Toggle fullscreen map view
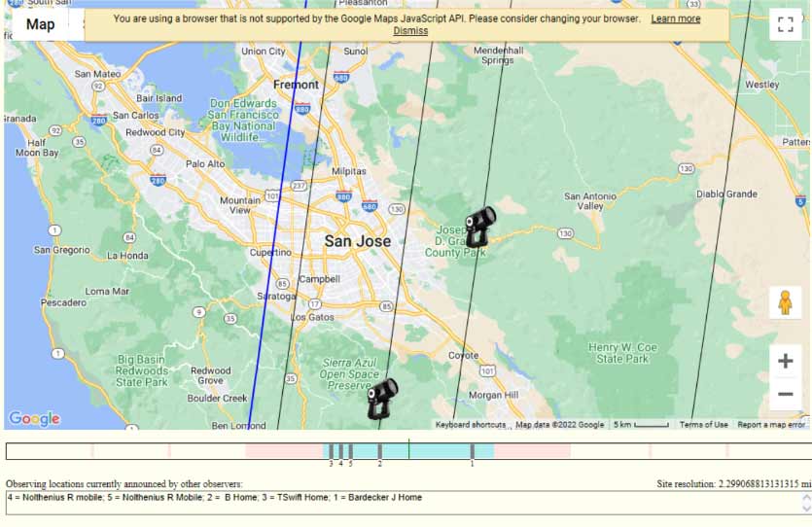 [785, 23]
